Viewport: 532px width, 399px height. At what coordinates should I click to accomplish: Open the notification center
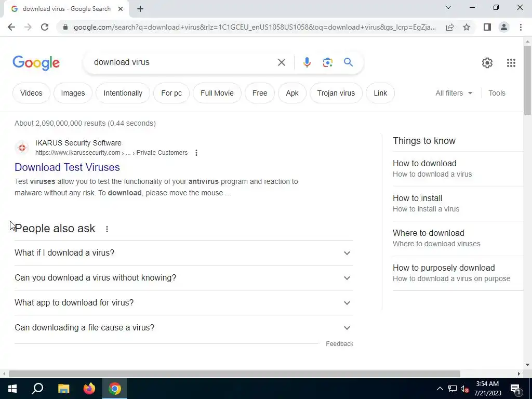515,389
